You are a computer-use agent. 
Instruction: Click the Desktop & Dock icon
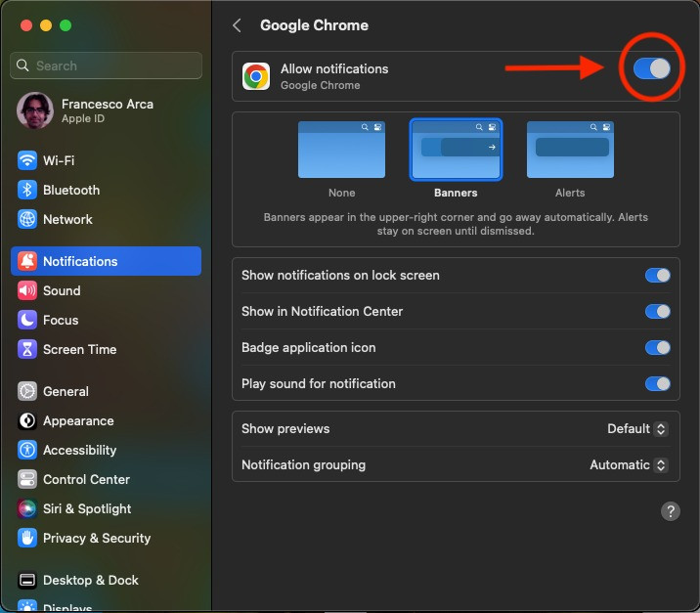(27, 580)
